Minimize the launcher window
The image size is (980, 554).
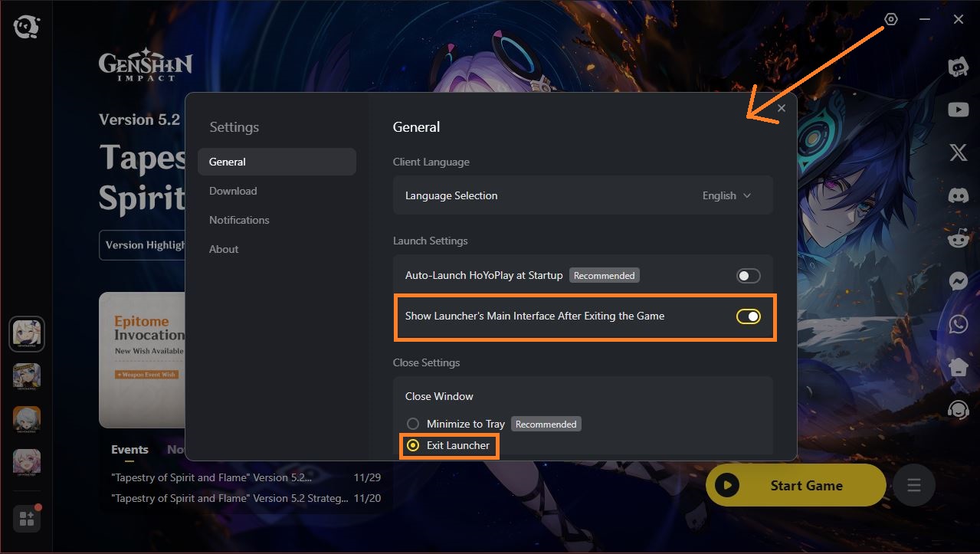point(926,19)
